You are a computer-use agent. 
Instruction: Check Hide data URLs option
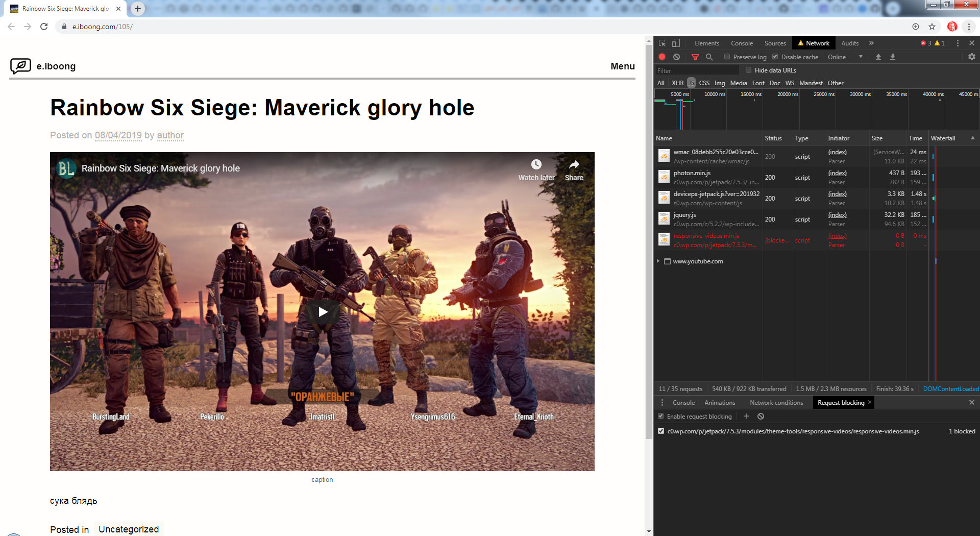tap(748, 70)
